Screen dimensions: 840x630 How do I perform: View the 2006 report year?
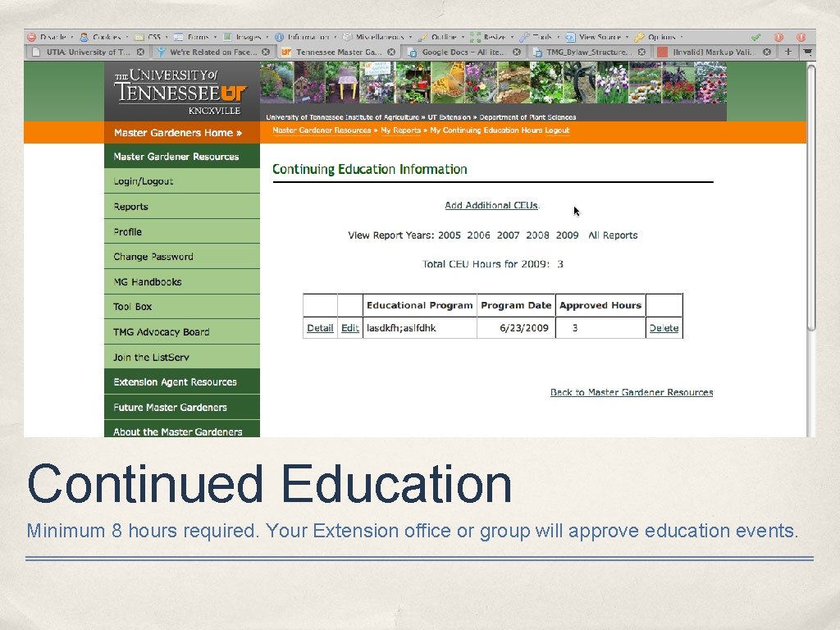tap(478, 235)
